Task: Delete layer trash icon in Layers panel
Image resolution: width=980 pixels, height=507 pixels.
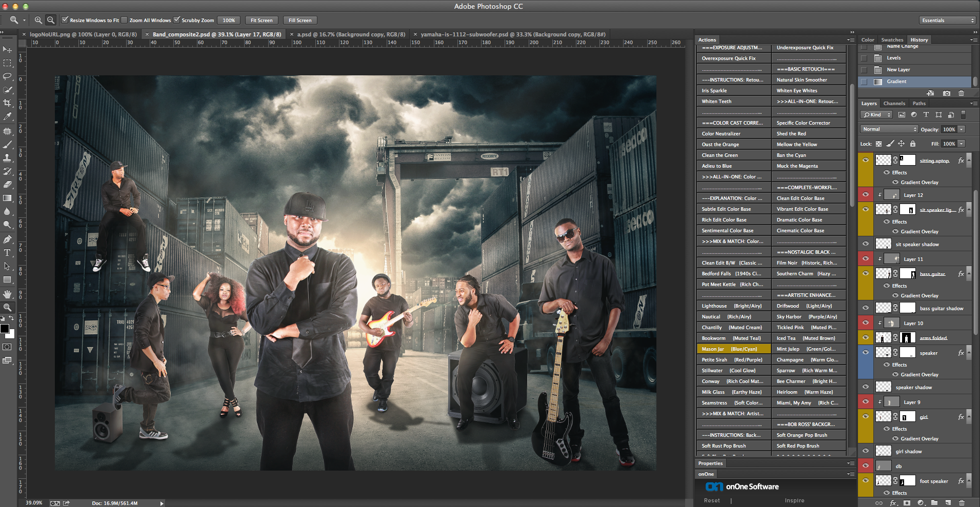Action: [x=962, y=503]
